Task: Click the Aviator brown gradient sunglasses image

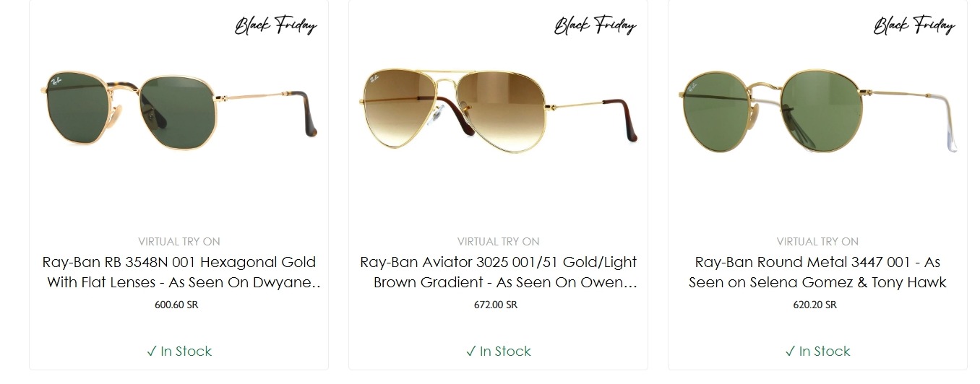Action: (x=498, y=108)
